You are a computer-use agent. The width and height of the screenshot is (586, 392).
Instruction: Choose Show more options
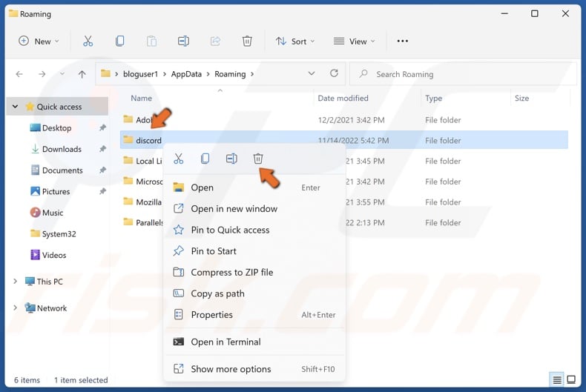point(254,369)
